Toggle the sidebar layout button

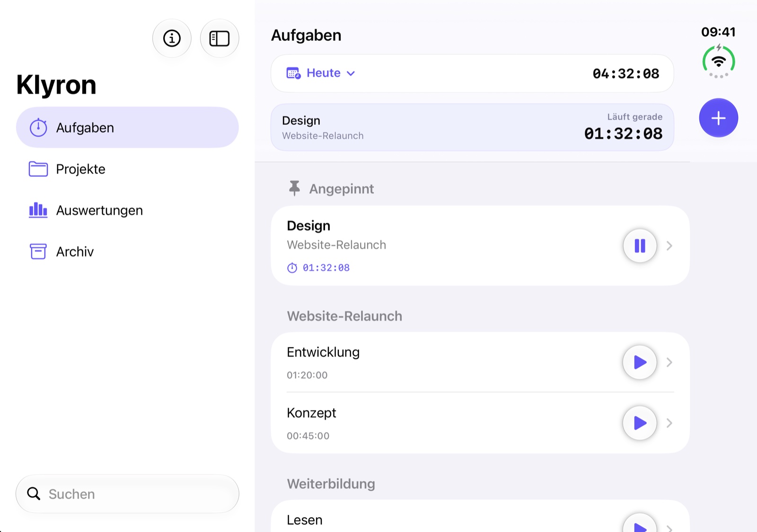[220, 38]
